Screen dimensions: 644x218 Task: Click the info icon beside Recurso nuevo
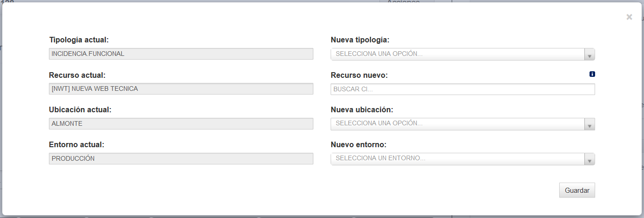(x=592, y=74)
